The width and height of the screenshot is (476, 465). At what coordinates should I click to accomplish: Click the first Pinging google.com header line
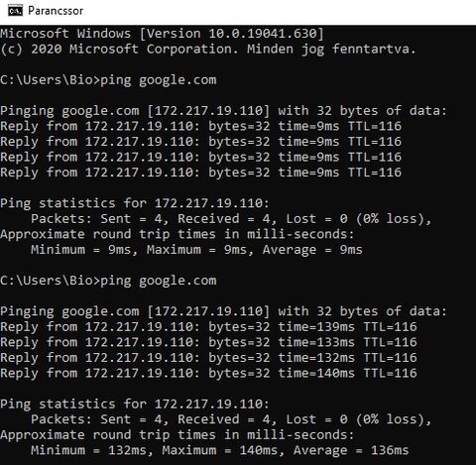pos(223,111)
